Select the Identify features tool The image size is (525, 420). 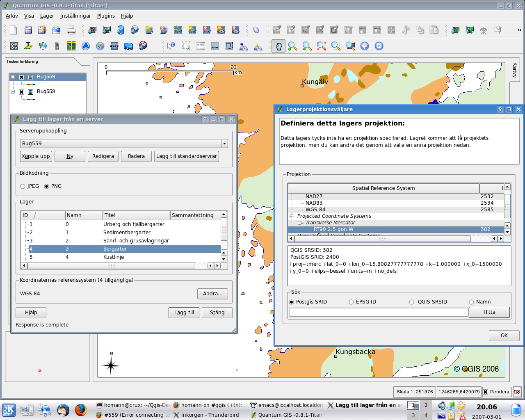tap(171, 46)
